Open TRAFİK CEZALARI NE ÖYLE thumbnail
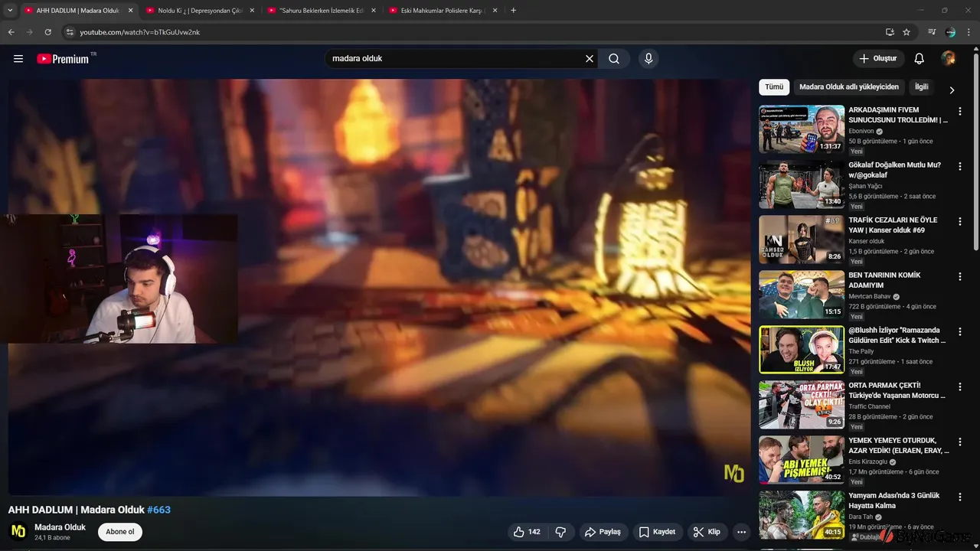Viewport: 980px width, 551px height. point(802,240)
